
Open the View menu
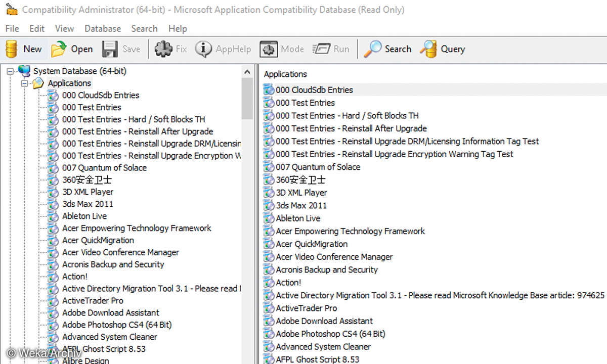pyautogui.click(x=64, y=28)
